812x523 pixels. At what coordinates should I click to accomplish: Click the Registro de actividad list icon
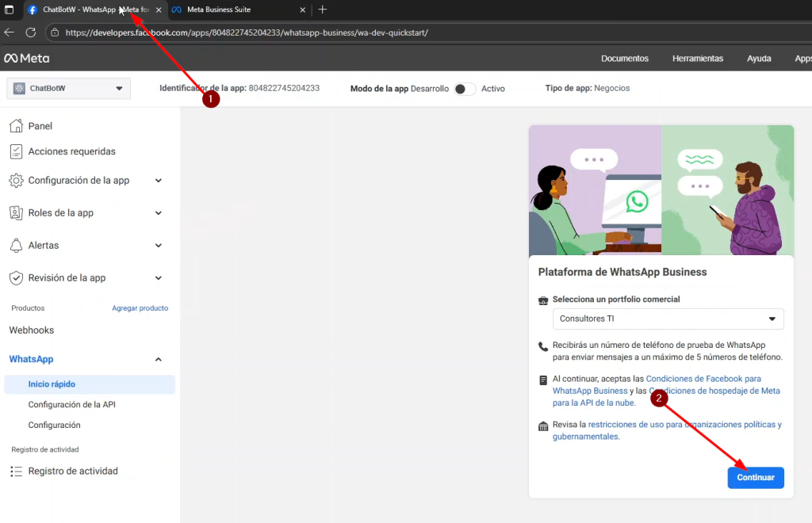coord(16,471)
